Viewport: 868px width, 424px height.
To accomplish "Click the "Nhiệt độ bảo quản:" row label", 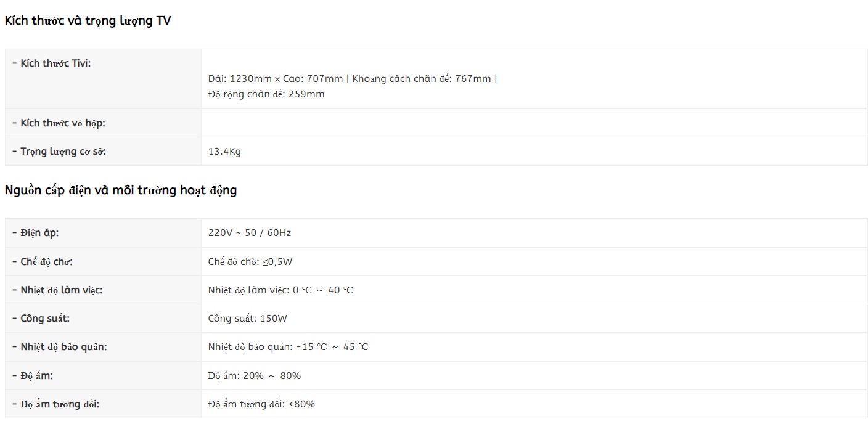I will coord(63,347).
